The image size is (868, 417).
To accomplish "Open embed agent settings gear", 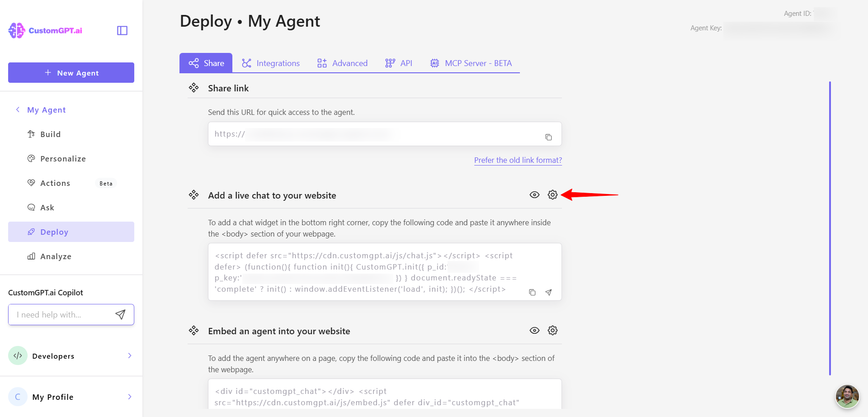I will (x=552, y=331).
